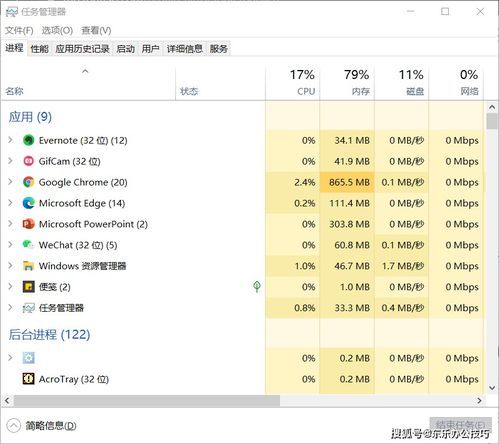This screenshot has width=499, height=444.
Task: Click the GifCam app icon
Action: 29,161
